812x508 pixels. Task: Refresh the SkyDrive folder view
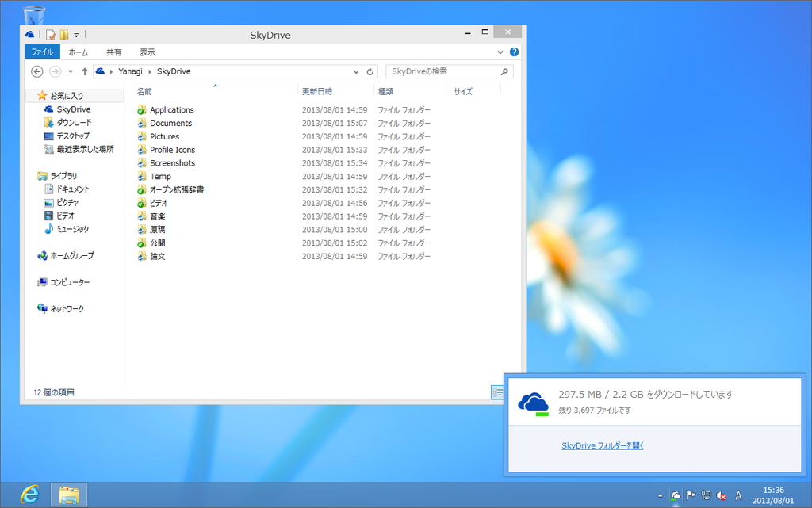click(x=370, y=72)
